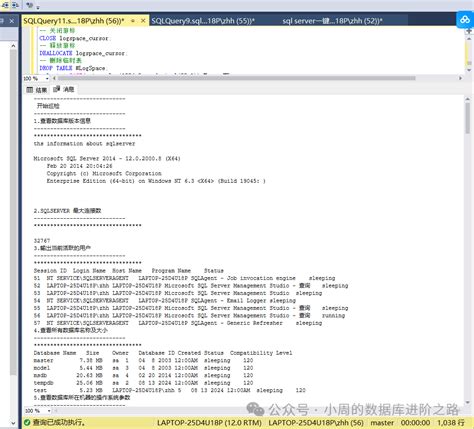Click the model 5.44 MB database row
The height and width of the screenshot is (429, 474).
[x=143, y=368]
